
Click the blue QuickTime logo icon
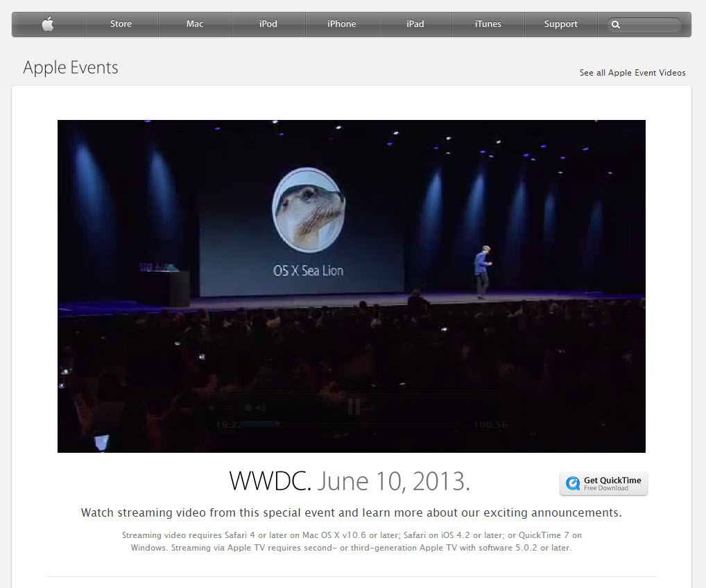[573, 483]
